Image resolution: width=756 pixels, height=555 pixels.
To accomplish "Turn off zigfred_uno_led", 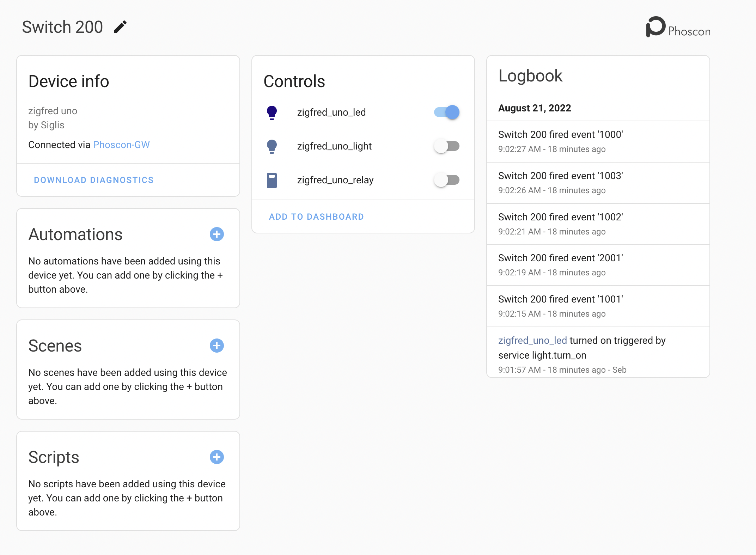I will point(446,112).
